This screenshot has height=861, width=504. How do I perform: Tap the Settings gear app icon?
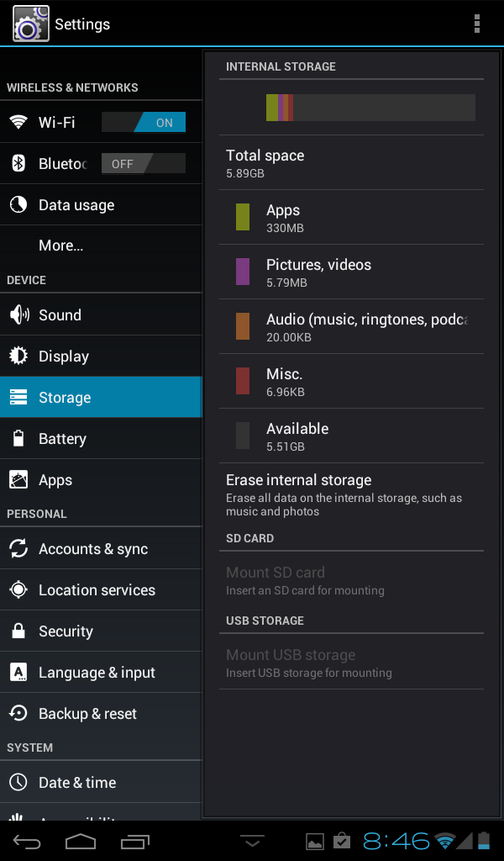31,24
